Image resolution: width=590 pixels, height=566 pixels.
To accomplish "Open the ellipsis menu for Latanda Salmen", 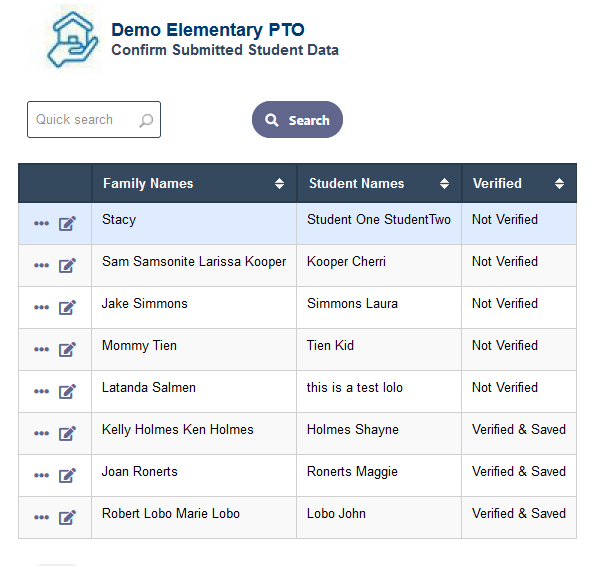I will pyautogui.click(x=41, y=391).
